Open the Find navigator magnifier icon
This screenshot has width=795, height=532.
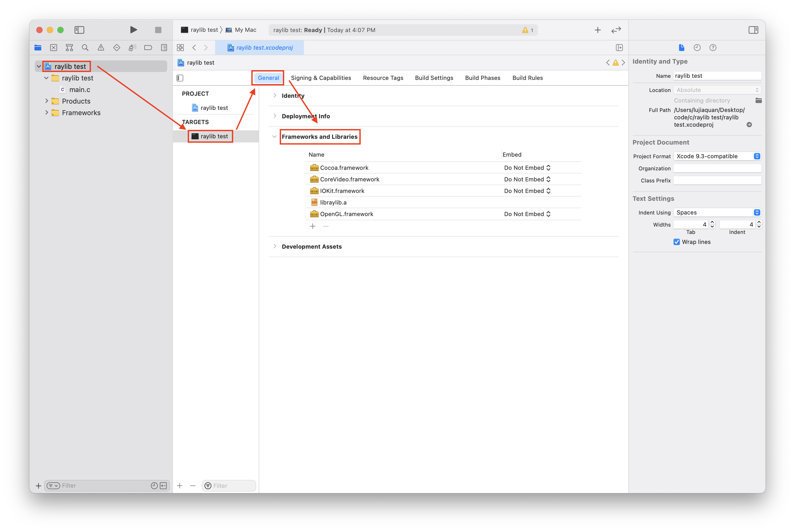point(85,48)
